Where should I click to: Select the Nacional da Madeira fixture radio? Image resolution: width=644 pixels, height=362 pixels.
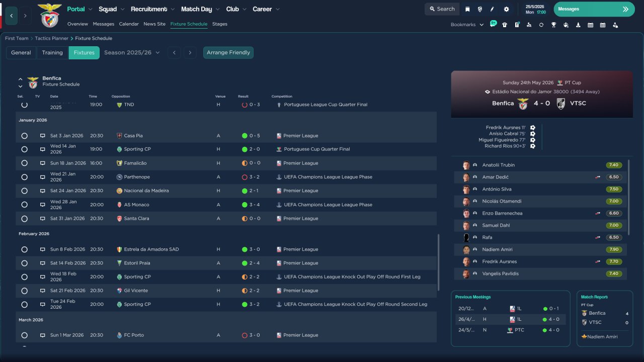(24, 191)
